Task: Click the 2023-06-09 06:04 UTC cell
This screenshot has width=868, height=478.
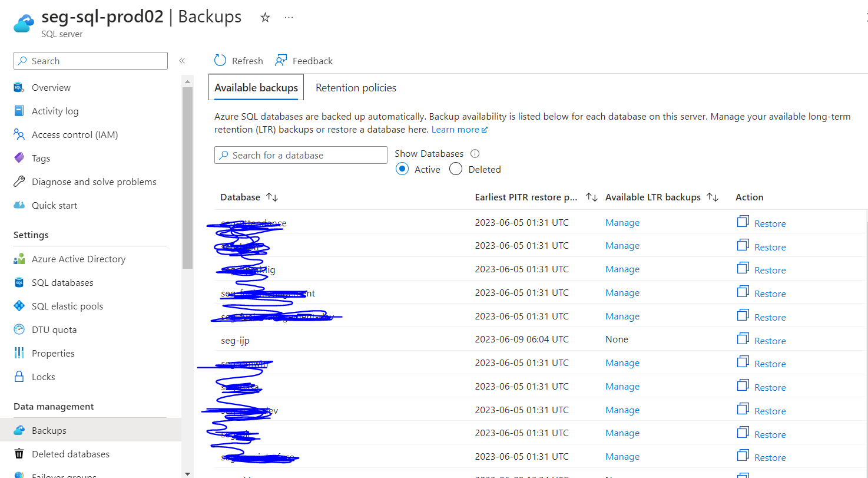Action: pos(522,339)
